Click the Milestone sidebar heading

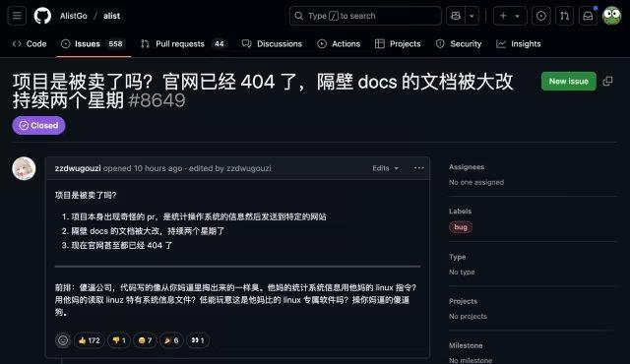click(466, 345)
